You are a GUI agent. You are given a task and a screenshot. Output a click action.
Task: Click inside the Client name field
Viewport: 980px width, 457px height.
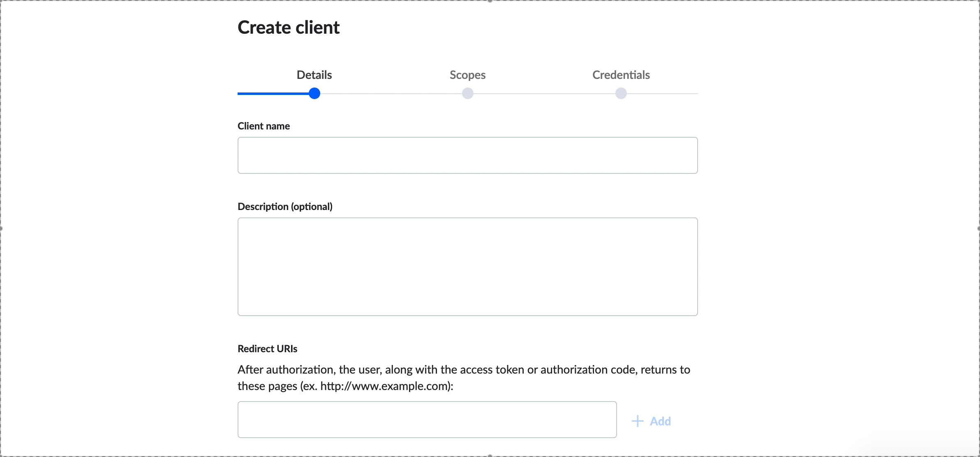coord(467,155)
